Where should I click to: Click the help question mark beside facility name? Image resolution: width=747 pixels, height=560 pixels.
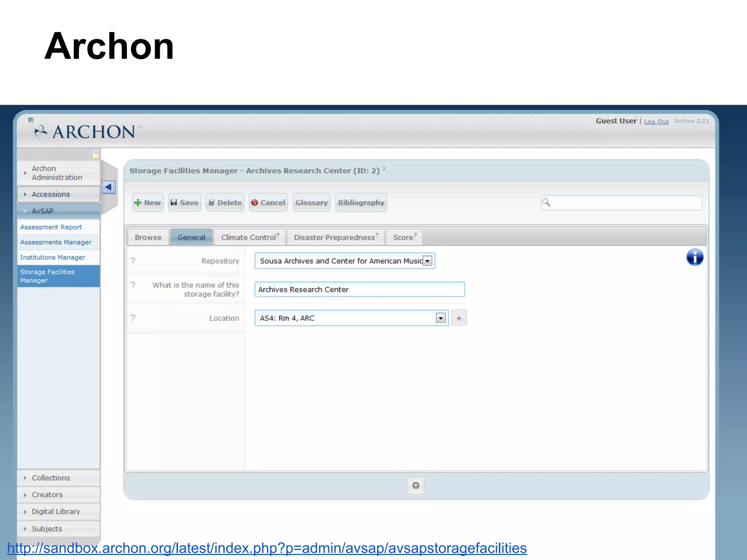tap(133, 285)
